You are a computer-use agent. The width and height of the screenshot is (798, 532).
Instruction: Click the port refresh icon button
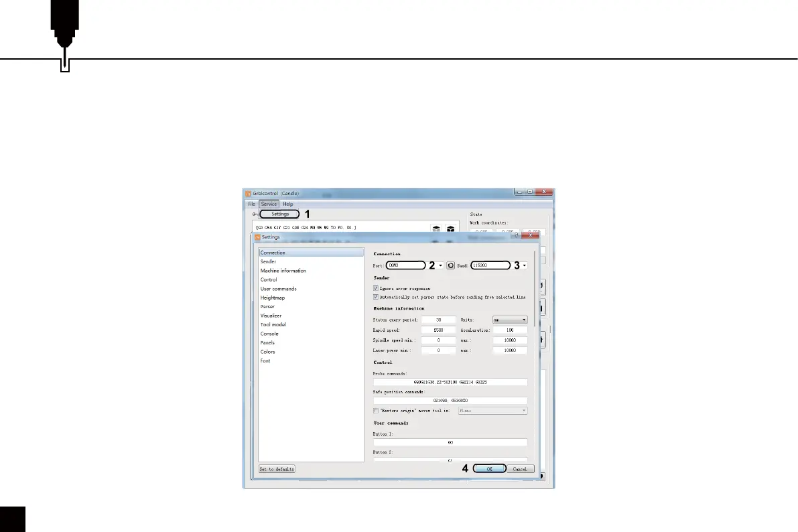pyautogui.click(x=450, y=265)
